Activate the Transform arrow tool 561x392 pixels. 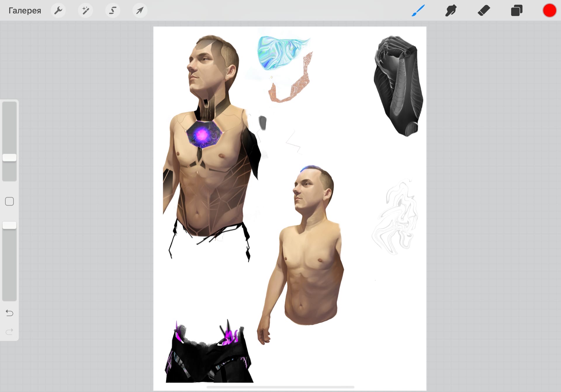140,11
